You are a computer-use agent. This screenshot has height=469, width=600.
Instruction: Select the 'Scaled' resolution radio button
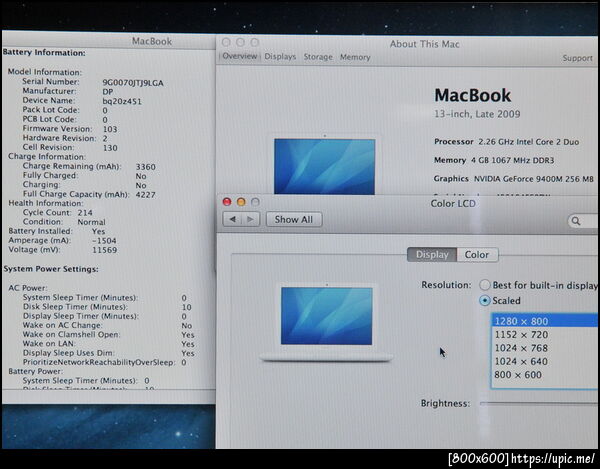click(485, 301)
